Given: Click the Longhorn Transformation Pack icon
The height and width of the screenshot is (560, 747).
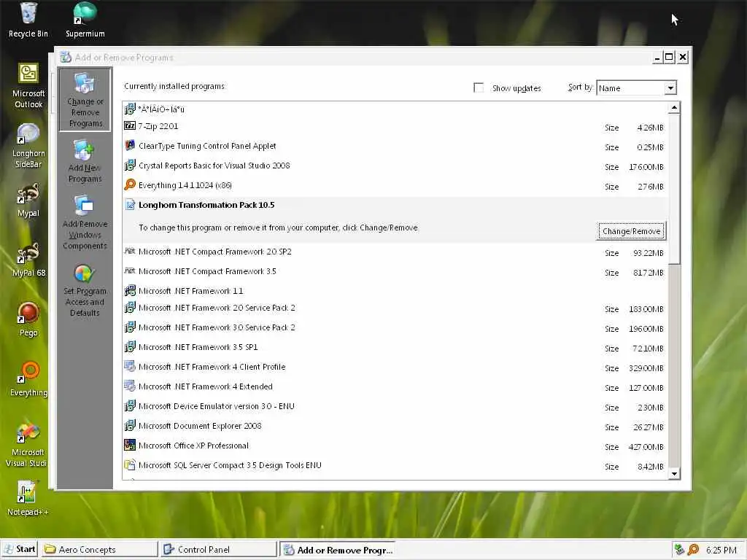Looking at the screenshot, I should 130,205.
